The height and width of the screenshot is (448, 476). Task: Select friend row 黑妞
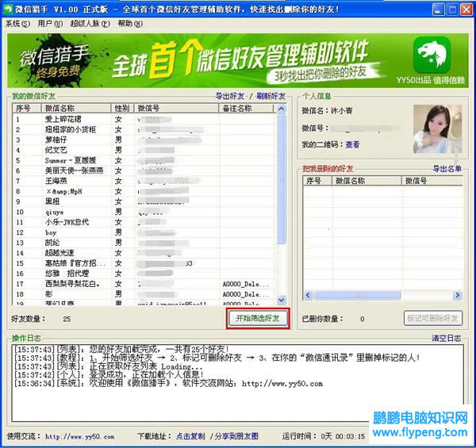144,201
